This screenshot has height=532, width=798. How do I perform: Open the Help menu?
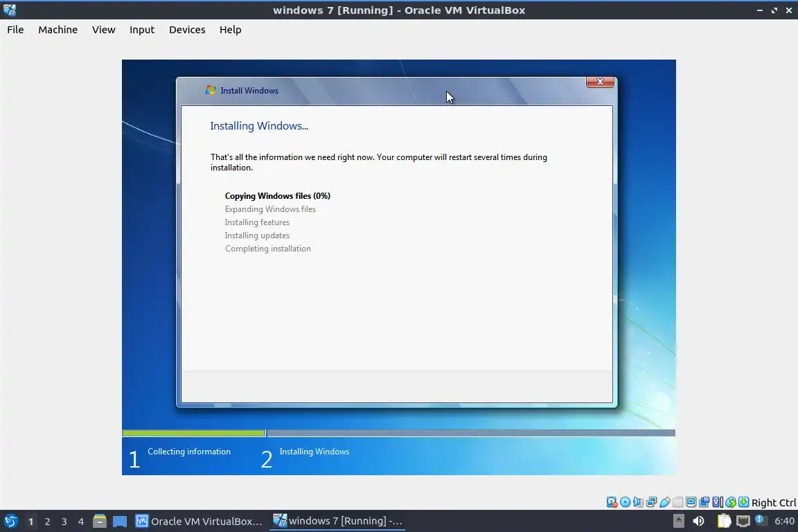tap(230, 30)
